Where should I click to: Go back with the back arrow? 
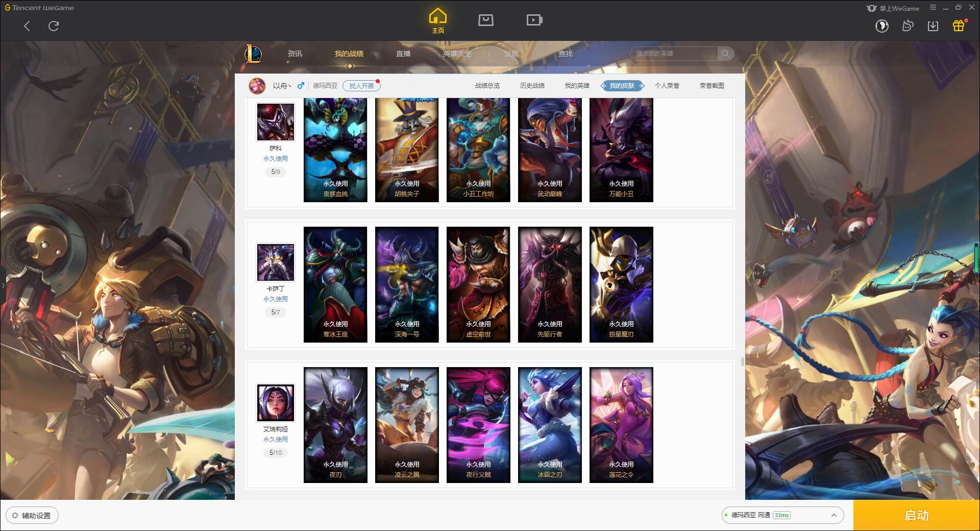tap(27, 26)
